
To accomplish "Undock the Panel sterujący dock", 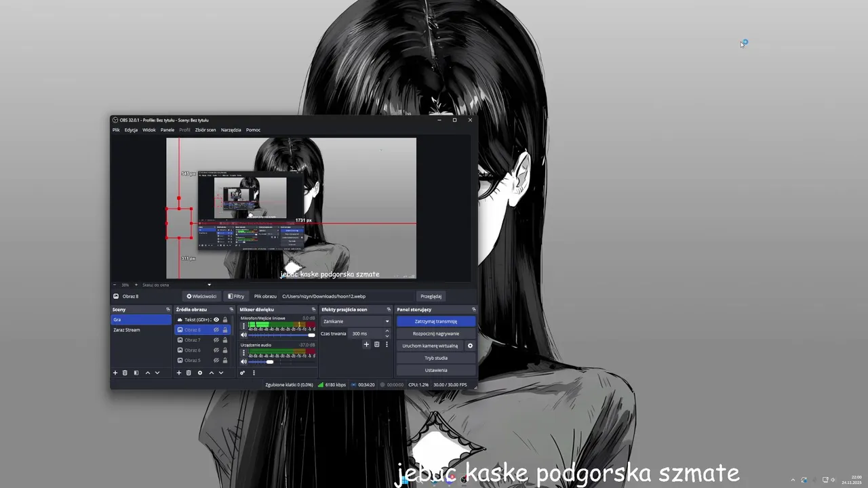I will 473,310.
